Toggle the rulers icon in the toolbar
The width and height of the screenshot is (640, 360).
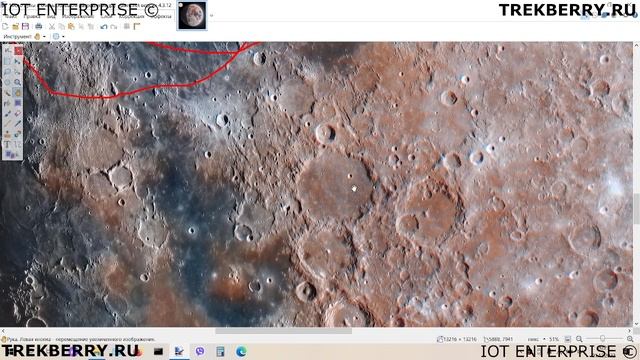coord(137,27)
